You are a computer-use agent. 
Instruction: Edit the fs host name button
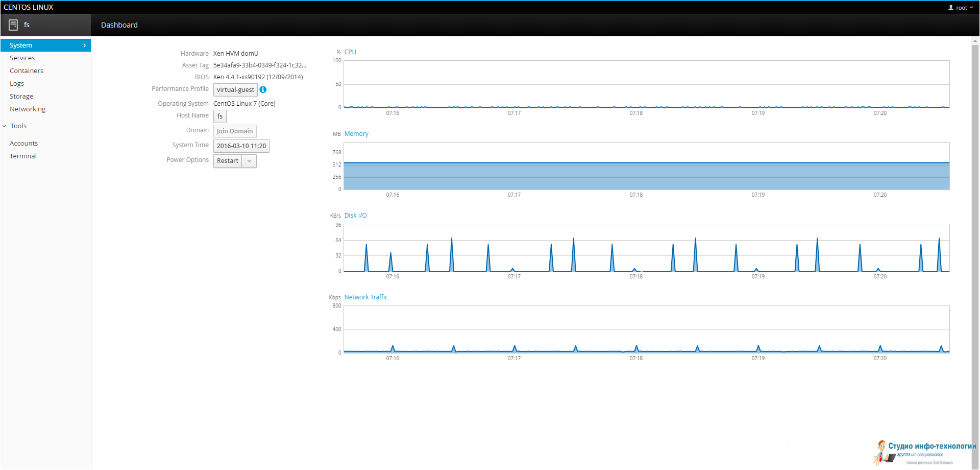pyautogui.click(x=220, y=116)
